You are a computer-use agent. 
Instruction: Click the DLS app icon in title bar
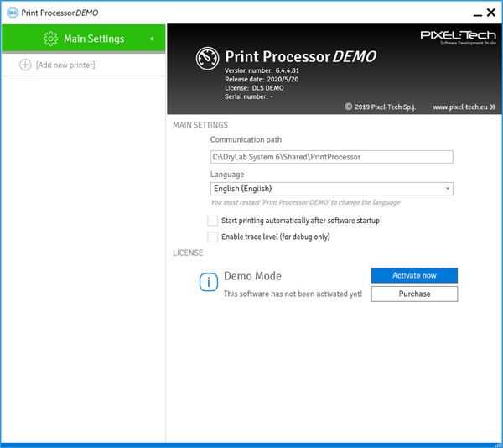[x=13, y=13]
